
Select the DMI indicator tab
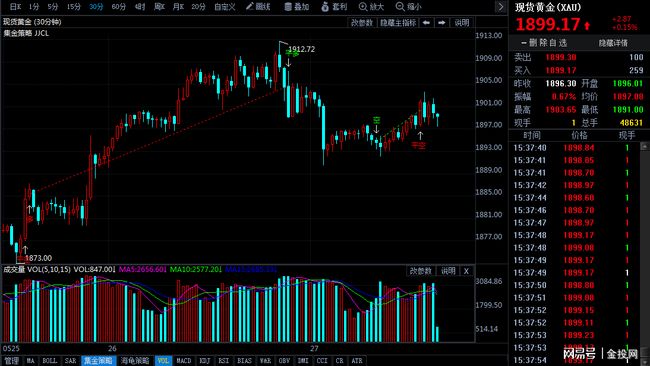click(303, 361)
